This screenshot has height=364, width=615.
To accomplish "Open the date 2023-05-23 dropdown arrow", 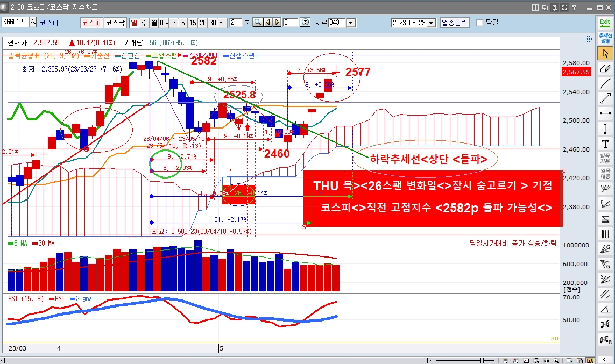I will (x=431, y=23).
